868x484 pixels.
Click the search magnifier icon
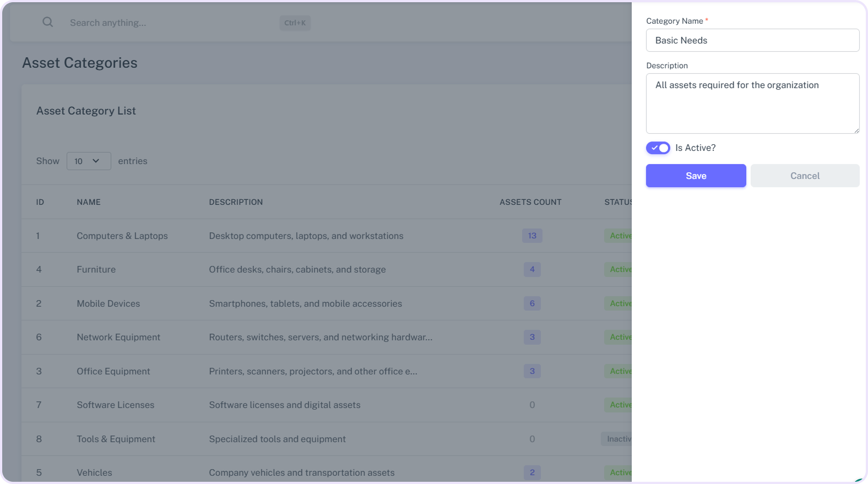click(x=48, y=23)
